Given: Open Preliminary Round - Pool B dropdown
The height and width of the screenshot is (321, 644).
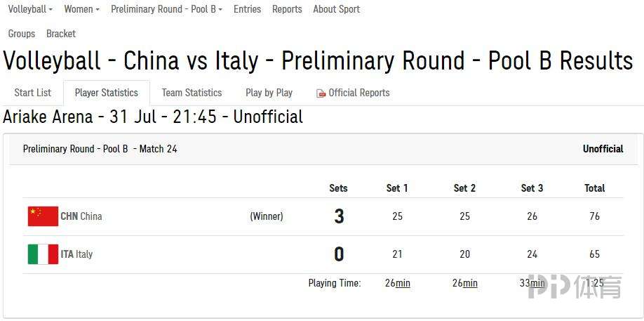Looking at the screenshot, I should [167, 9].
